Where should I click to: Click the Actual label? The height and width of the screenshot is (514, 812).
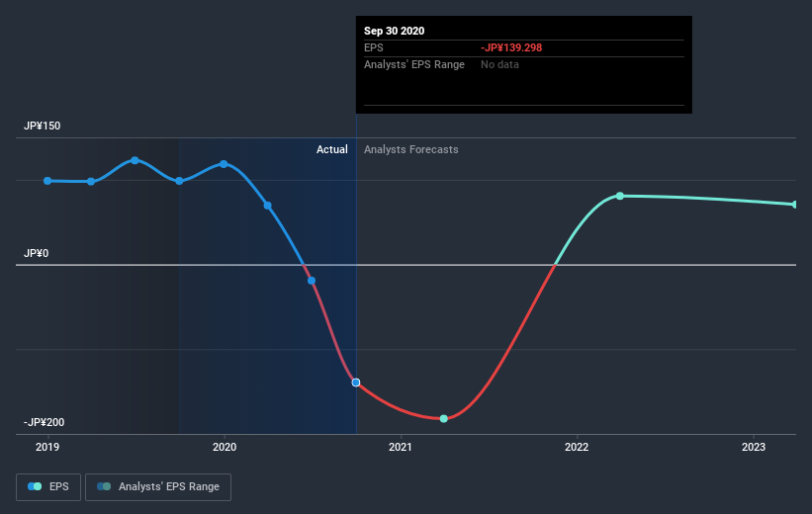pos(332,149)
